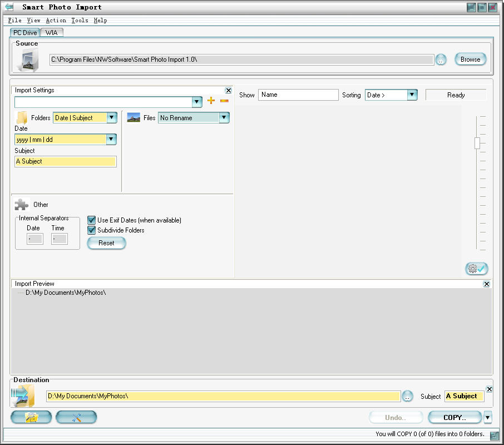
Task: Open the tools wrench button at bottom
Action: tap(76, 417)
